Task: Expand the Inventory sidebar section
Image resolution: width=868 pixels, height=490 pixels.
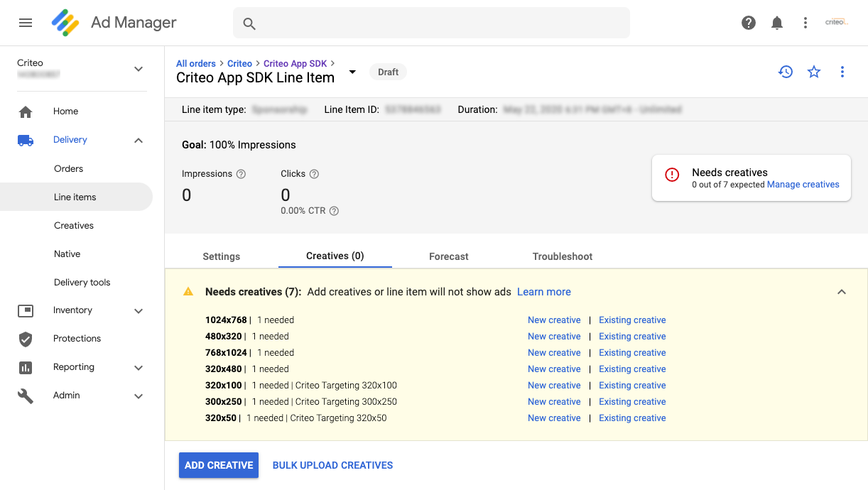Action: click(139, 310)
